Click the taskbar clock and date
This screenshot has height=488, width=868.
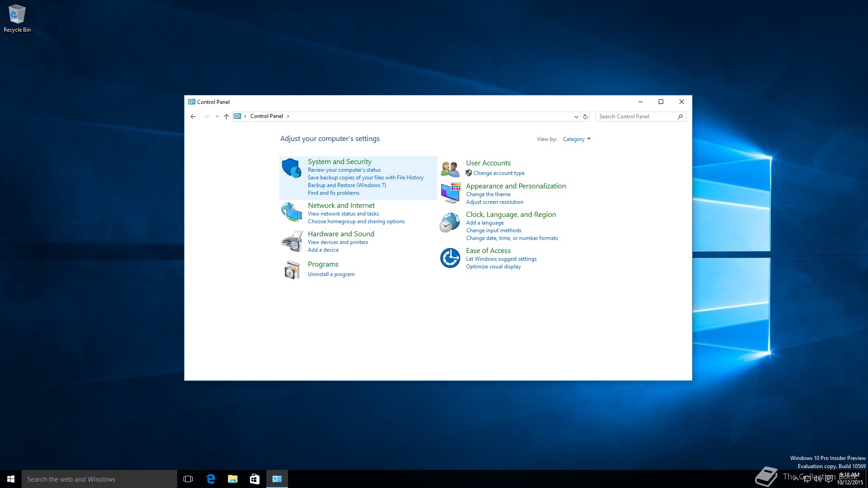850,479
